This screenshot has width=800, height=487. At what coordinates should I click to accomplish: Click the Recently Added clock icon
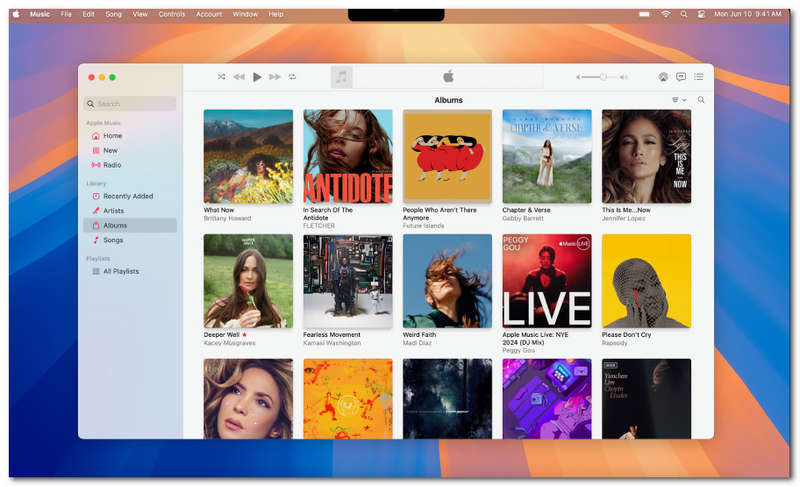95,196
